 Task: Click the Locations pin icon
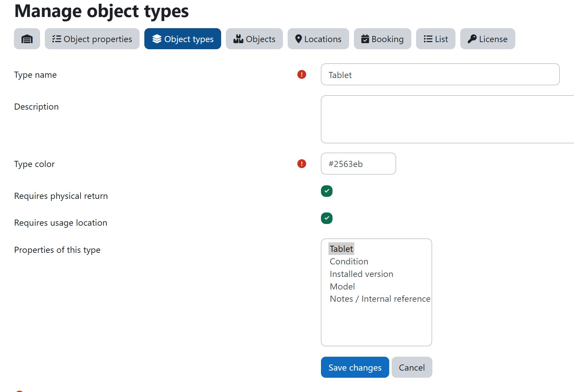tap(298, 39)
